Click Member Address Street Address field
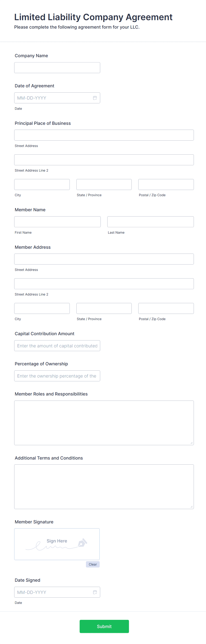 click(104, 259)
